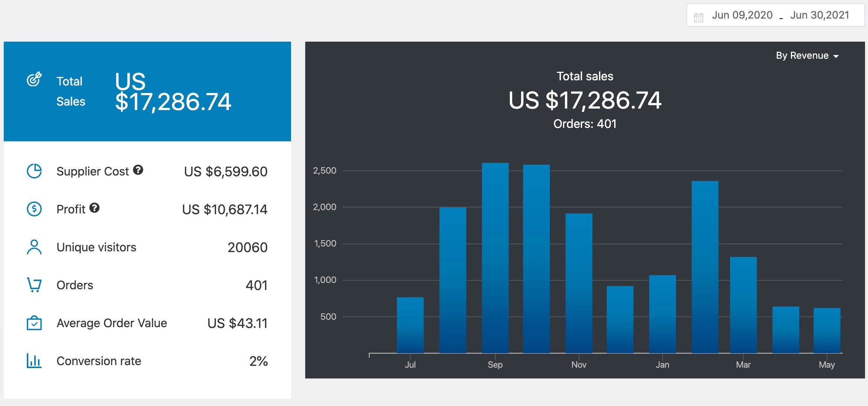Select the August revenue bar

click(453, 280)
